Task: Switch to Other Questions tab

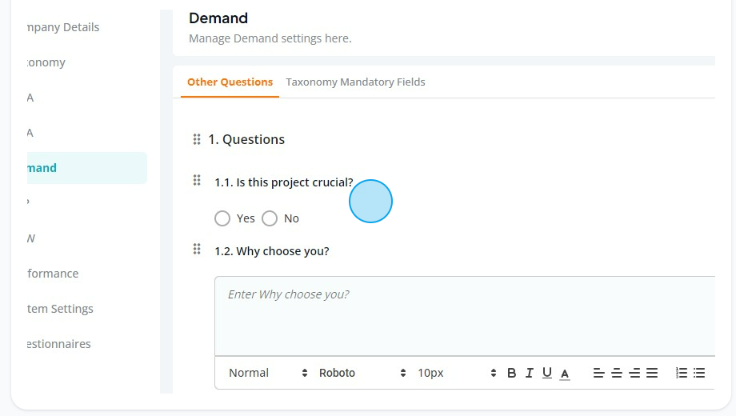Action: pyautogui.click(x=230, y=82)
